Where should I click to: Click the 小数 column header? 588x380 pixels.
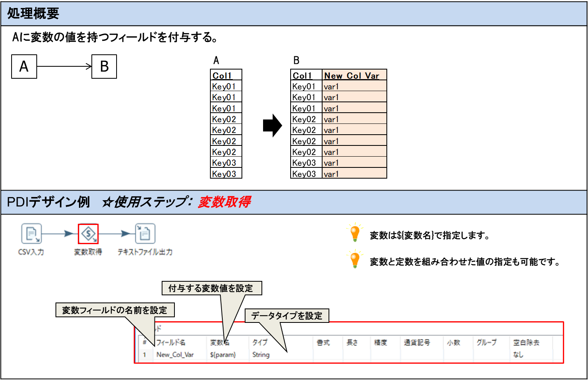(x=453, y=342)
